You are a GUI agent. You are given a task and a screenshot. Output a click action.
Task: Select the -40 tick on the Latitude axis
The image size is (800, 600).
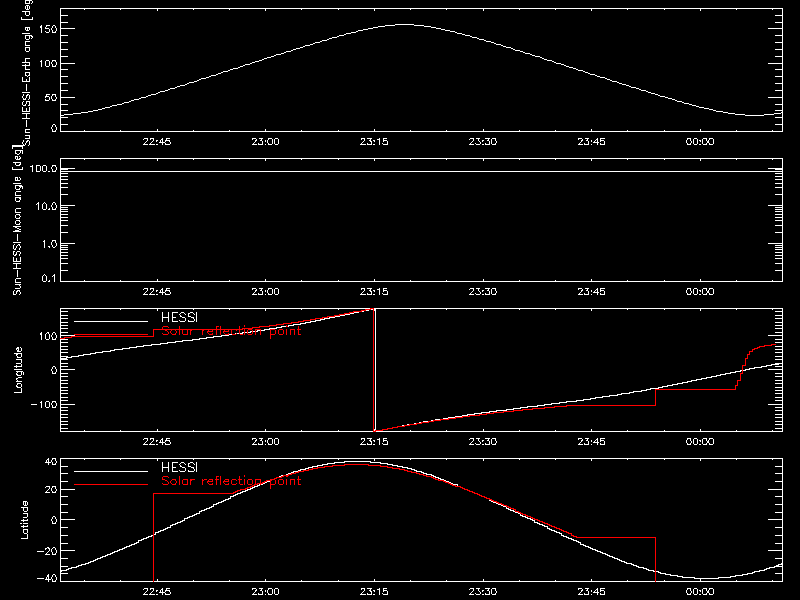tap(47, 578)
